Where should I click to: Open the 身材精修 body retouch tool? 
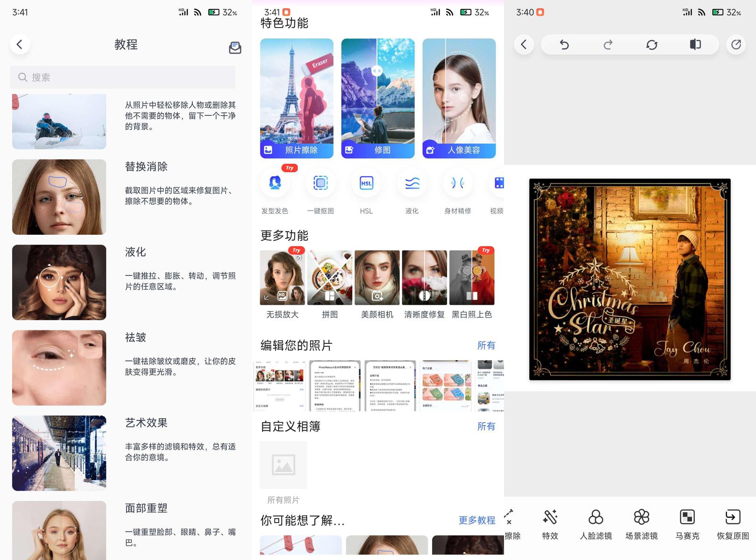(458, 183)
